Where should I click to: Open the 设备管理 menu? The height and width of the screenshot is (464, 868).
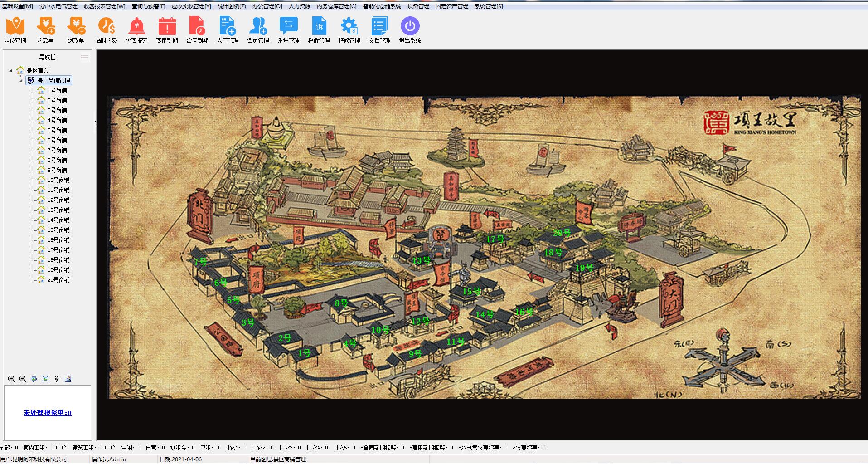point(418,6)
